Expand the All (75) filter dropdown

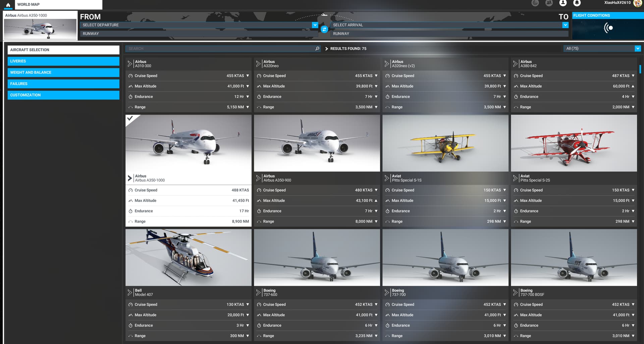(x=637, y=49)
